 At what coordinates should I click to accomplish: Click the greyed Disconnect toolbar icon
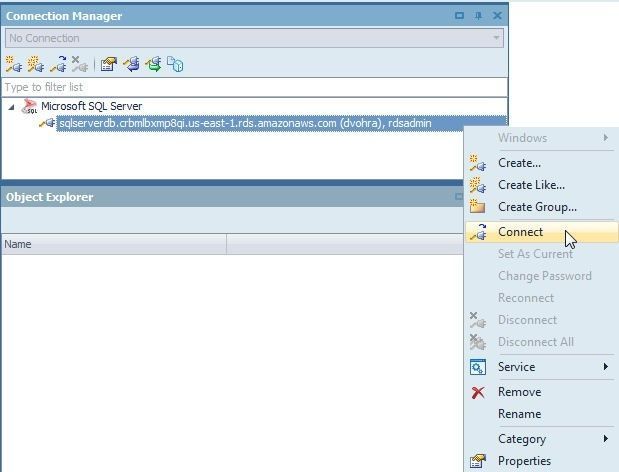coord(80,64)
